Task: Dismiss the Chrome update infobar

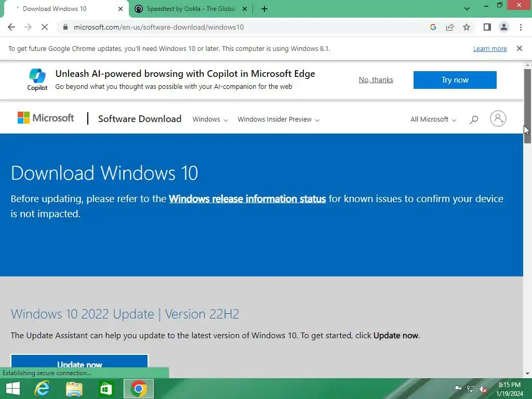Action: 520,48
